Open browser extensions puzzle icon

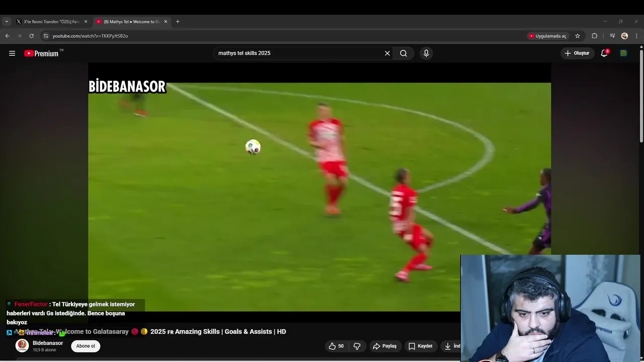[594, 36]
